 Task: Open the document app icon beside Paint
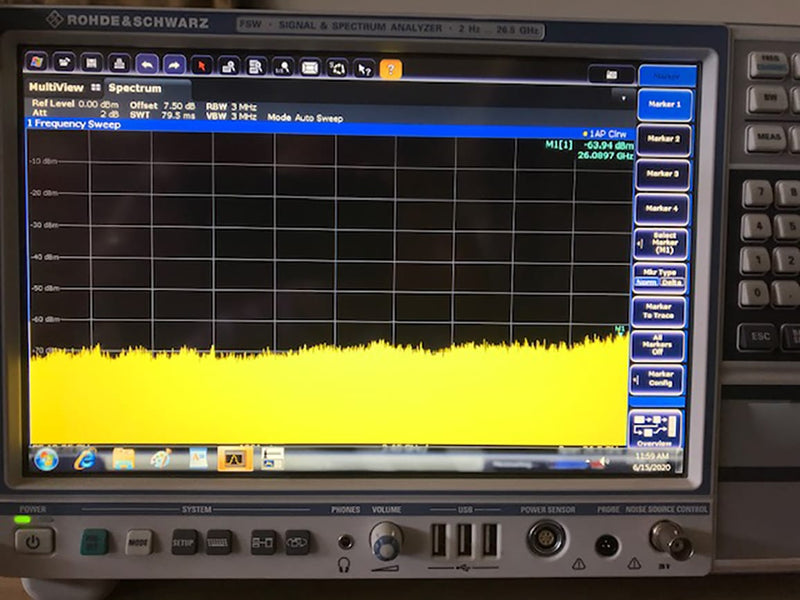198,459
